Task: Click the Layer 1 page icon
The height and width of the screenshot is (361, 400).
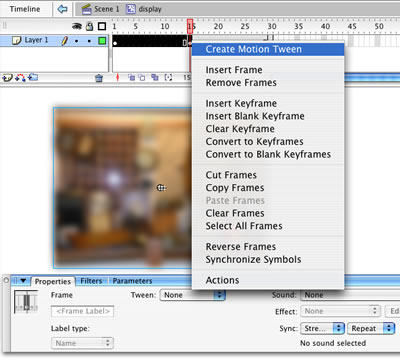Action: (x=16, y=41)
